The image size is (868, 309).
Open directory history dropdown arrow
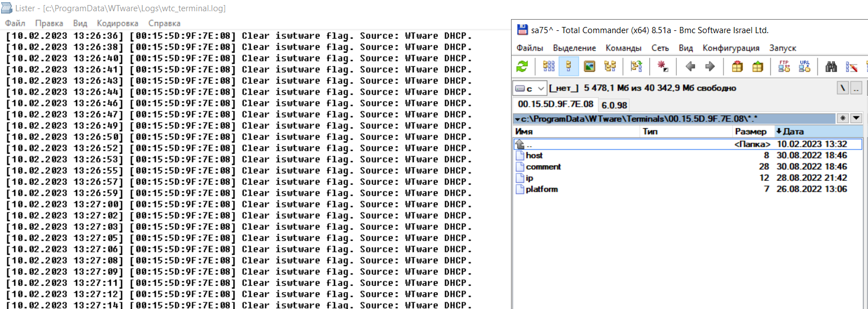(x=856, y=118)
